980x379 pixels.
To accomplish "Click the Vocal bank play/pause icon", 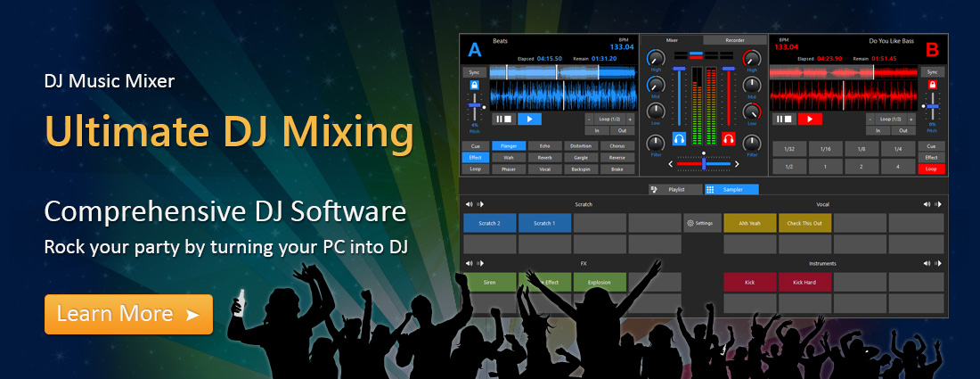I will pyautogui.click(x=937, y=204).
